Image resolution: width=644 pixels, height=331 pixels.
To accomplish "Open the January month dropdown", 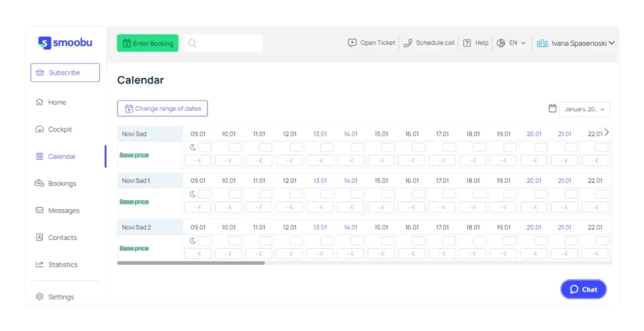I will pos(584,109).
